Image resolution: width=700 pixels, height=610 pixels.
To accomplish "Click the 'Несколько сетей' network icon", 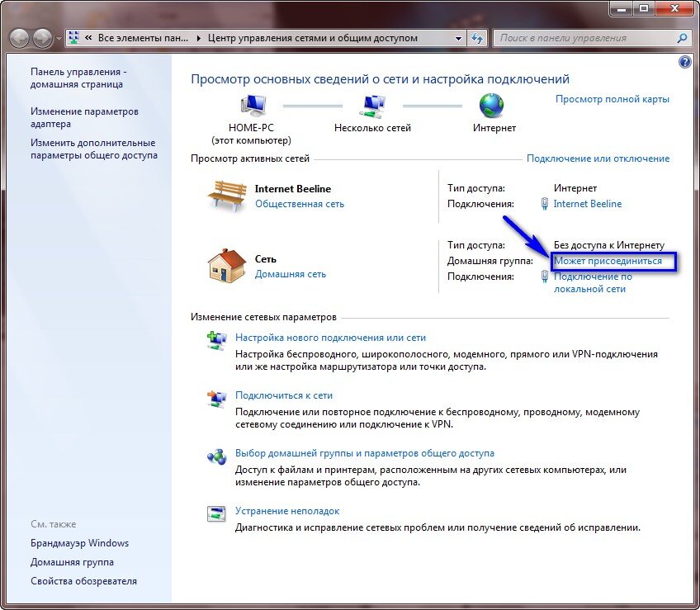I will tap(372, 106).
